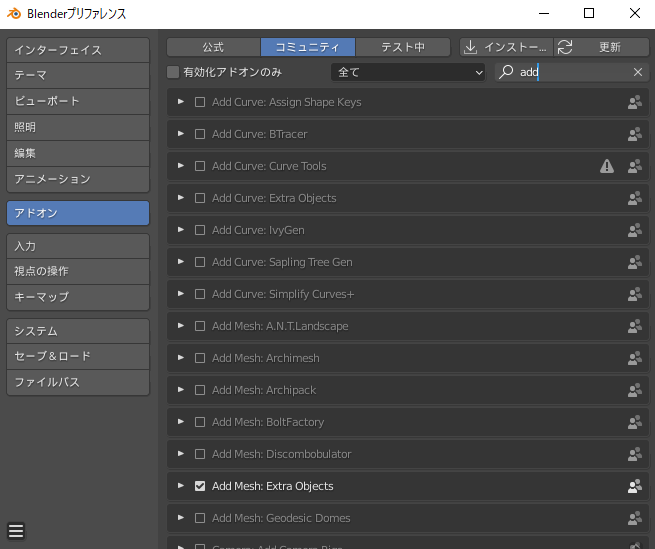Image resolution: width=655 pixels, height=549 pixels.
Task: Enable the BoltFactory add-on checkbox
Action: pyautogui.click(x=200, y=422)
